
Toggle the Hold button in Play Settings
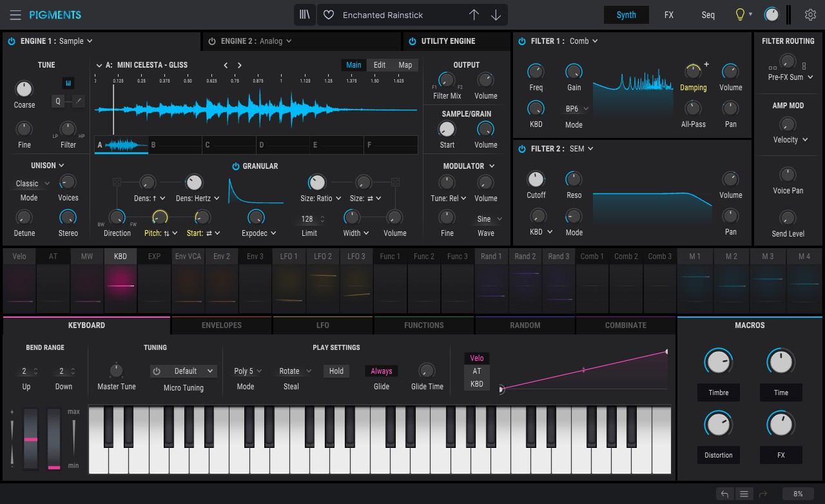pyautogui.click(x=336, y=371)
